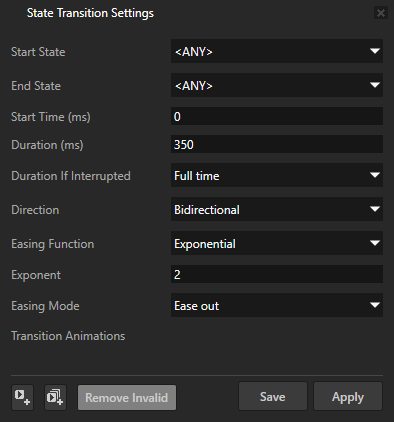Click the Easing Function label
Image resolution: width=394 pixels, height=422 pixels.
(x=53, y=244)
